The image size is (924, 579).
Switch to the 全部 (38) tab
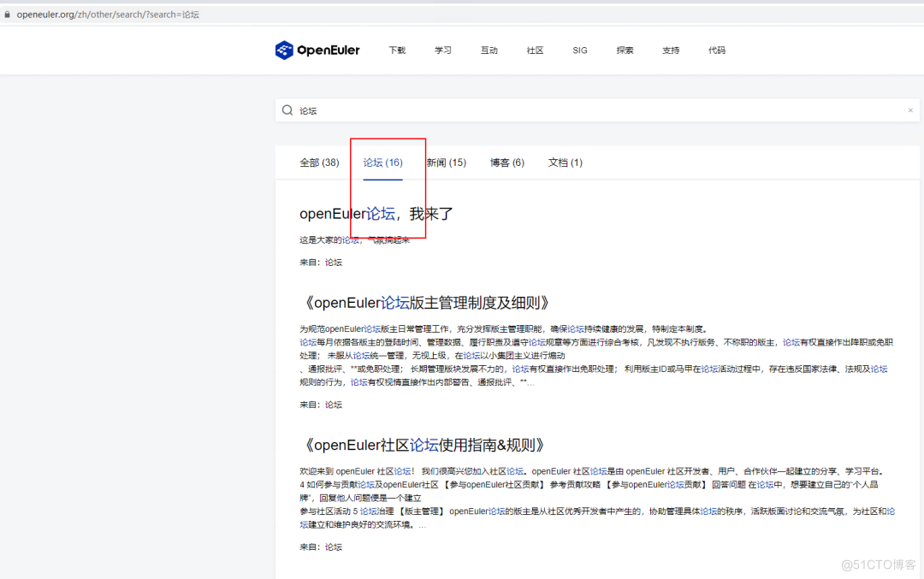coord(319,162)
